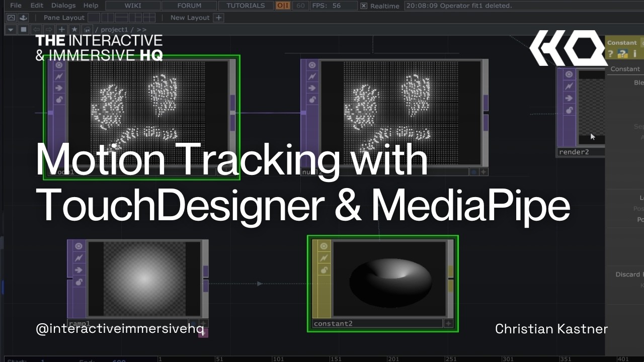Click timeline frame marker 201
The width and height of the screenshot is (644, 362).
[394, 359]
